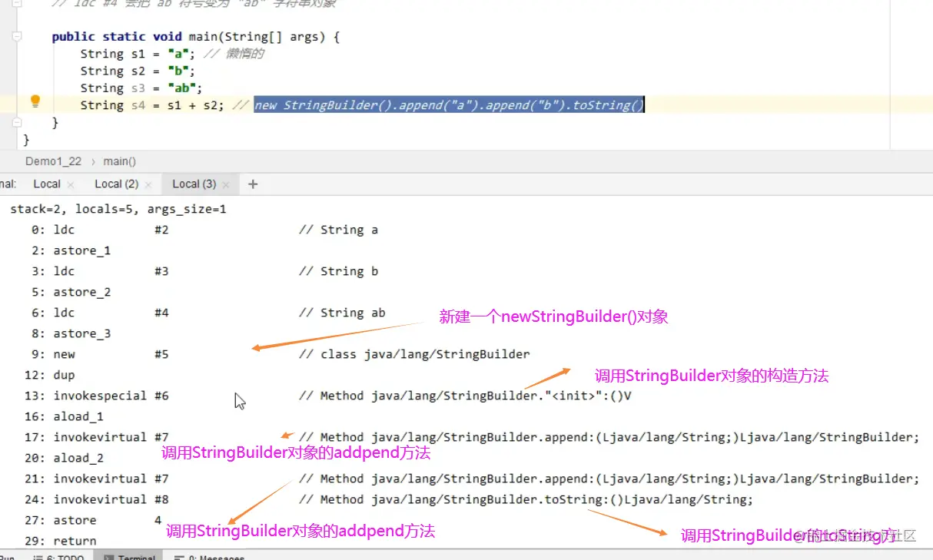Click the '// String b' comment
This screenshot has height=560, width=933.
(338, 271)
